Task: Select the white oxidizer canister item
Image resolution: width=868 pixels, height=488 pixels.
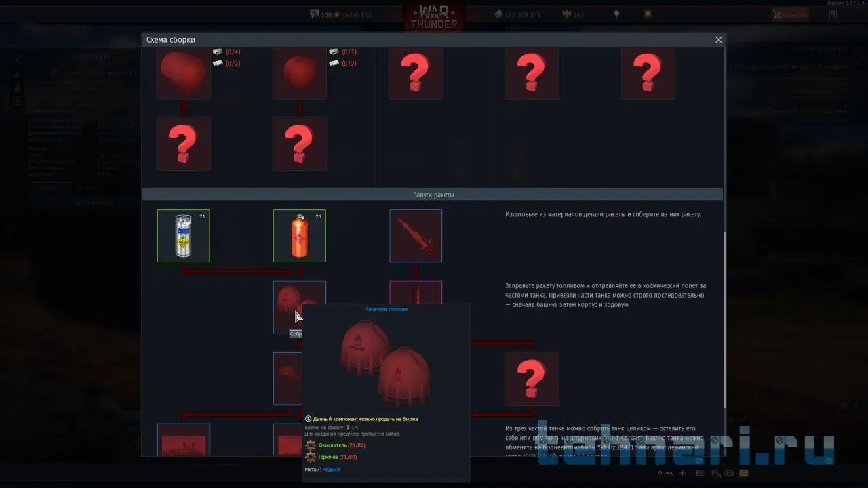Action: (183, 235)
